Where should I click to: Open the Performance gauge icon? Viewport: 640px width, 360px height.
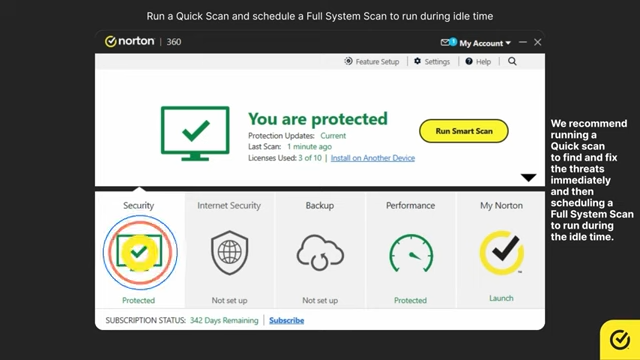coord(411,253)
